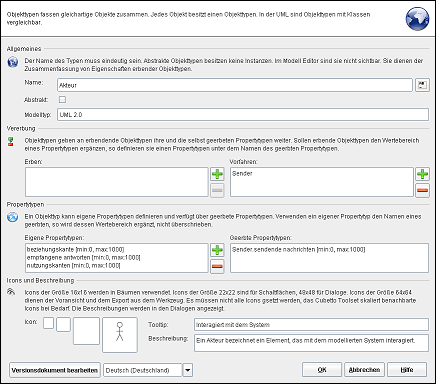The width and height of the screenshot is (436, 384).
Task: Select the smallest 16x16 icon slot
Action: 48,323
